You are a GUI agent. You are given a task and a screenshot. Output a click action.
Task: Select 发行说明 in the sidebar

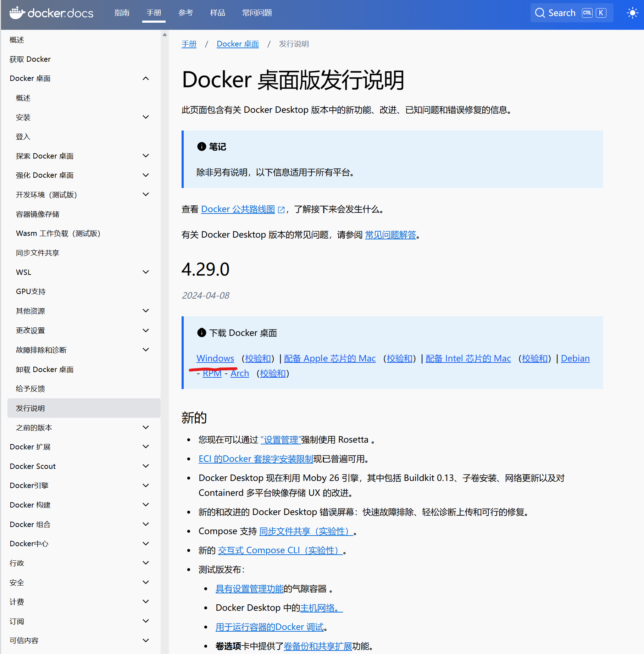click(84, 408)
